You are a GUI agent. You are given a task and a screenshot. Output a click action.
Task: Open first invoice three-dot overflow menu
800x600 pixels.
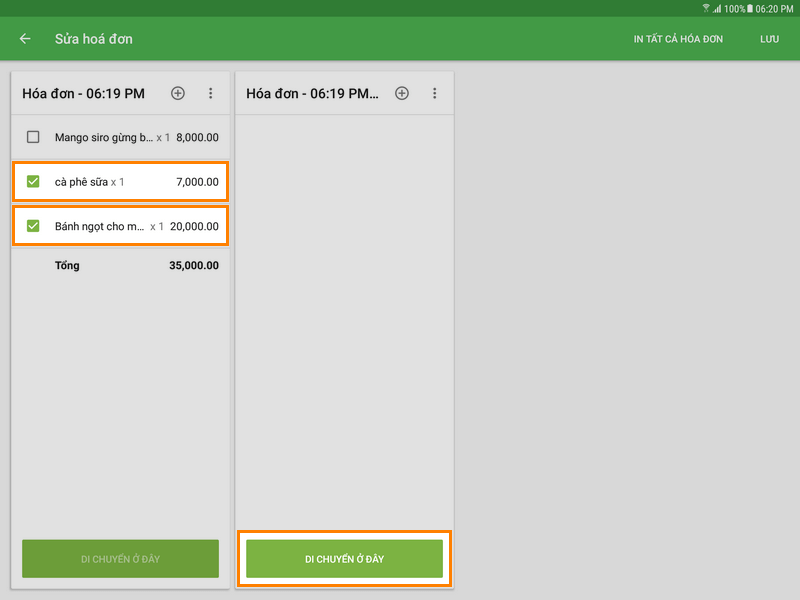211,93
